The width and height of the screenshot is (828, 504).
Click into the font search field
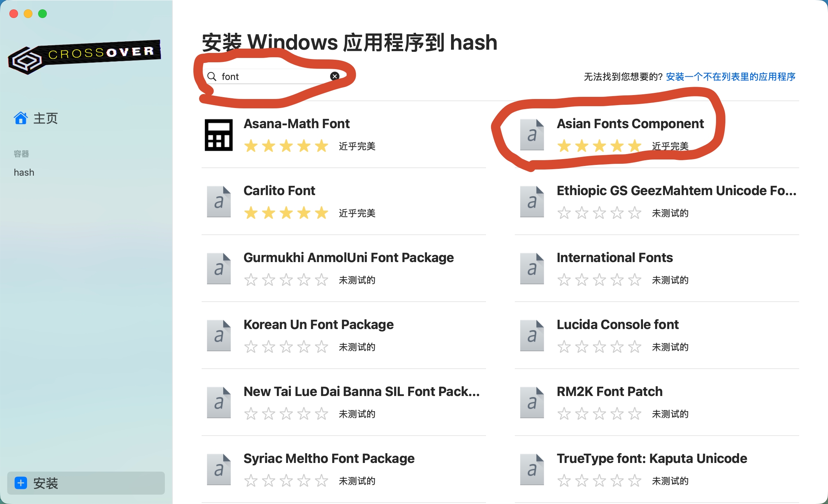pos(274,76)
